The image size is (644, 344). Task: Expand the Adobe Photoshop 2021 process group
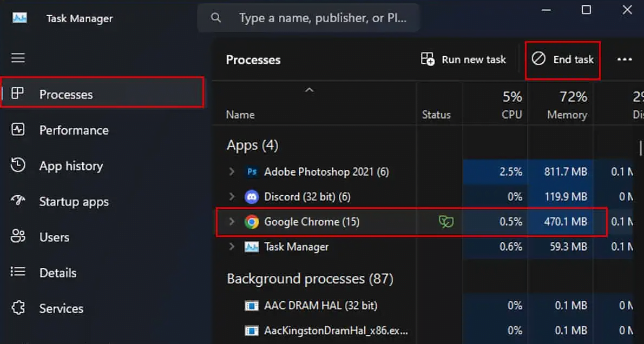pyautogui.click(x=232, y=171)
